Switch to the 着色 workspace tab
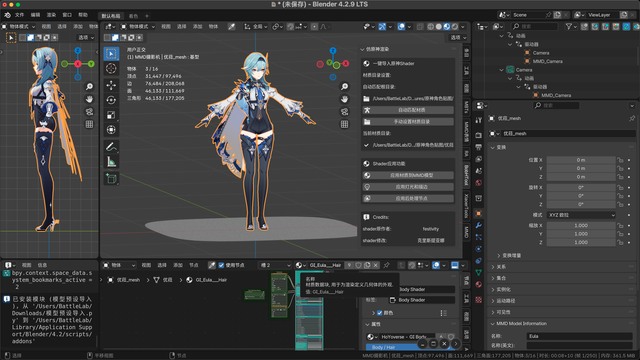This screenshot has width=640, height=360. pos(133,16)
